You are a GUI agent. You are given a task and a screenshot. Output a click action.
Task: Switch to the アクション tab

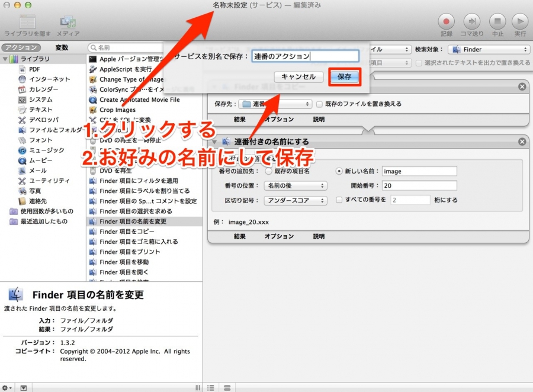tap(21, 47)
